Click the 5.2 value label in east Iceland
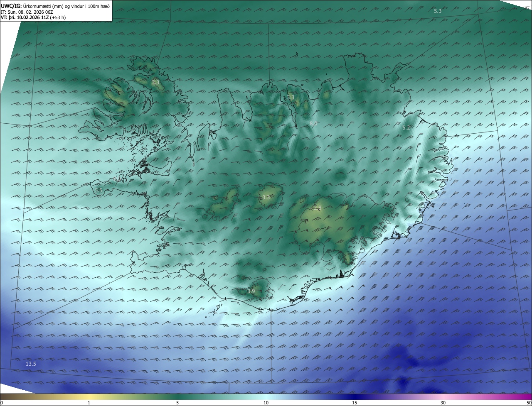Viewport: 532px width, 406px height. point(406,128)
